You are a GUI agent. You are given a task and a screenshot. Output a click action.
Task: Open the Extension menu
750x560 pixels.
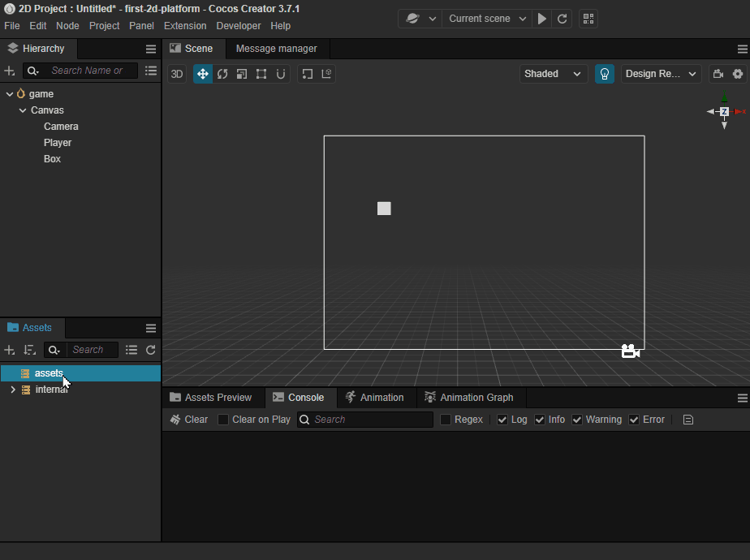click(185, 26)
